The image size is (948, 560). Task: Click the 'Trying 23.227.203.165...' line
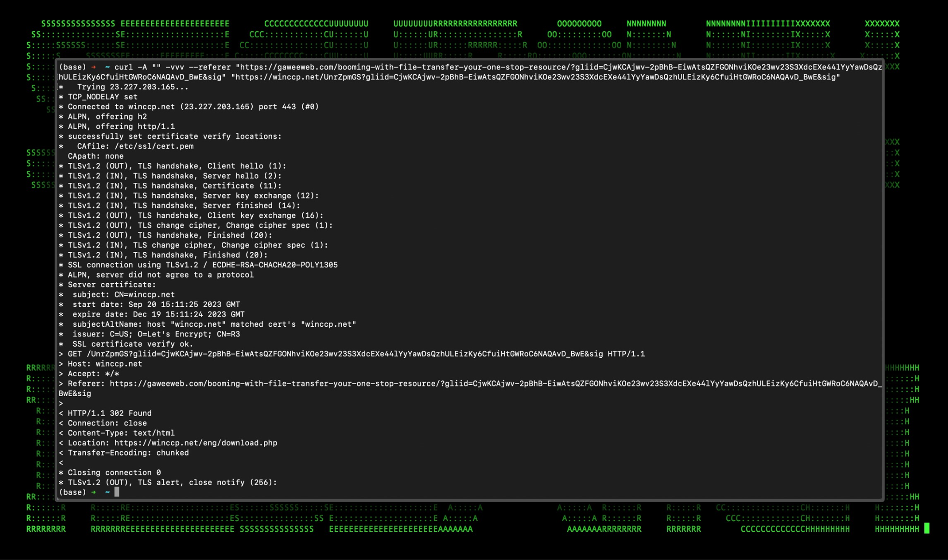tap(132, 87)
